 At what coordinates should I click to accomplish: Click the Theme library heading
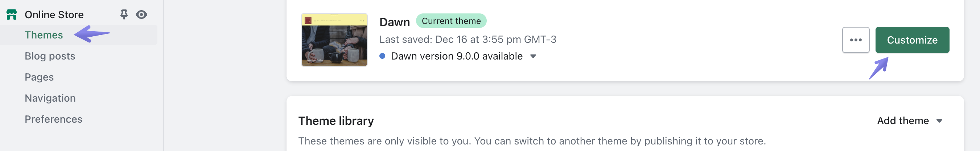coord(336,121)
